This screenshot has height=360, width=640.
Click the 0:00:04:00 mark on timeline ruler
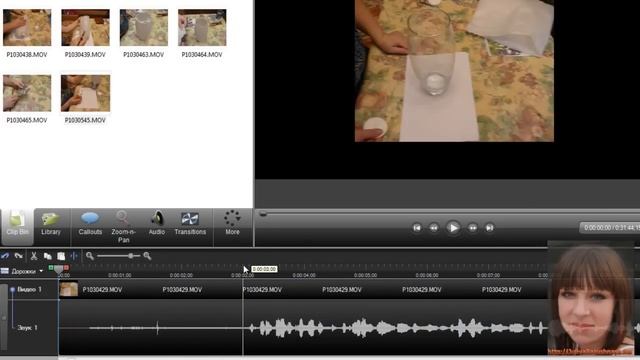304,275
